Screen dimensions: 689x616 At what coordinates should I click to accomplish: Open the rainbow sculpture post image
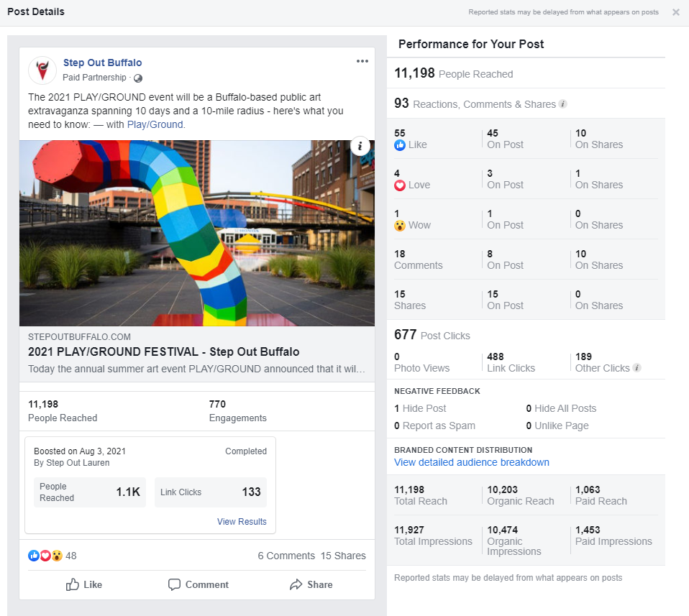(197, 233)
